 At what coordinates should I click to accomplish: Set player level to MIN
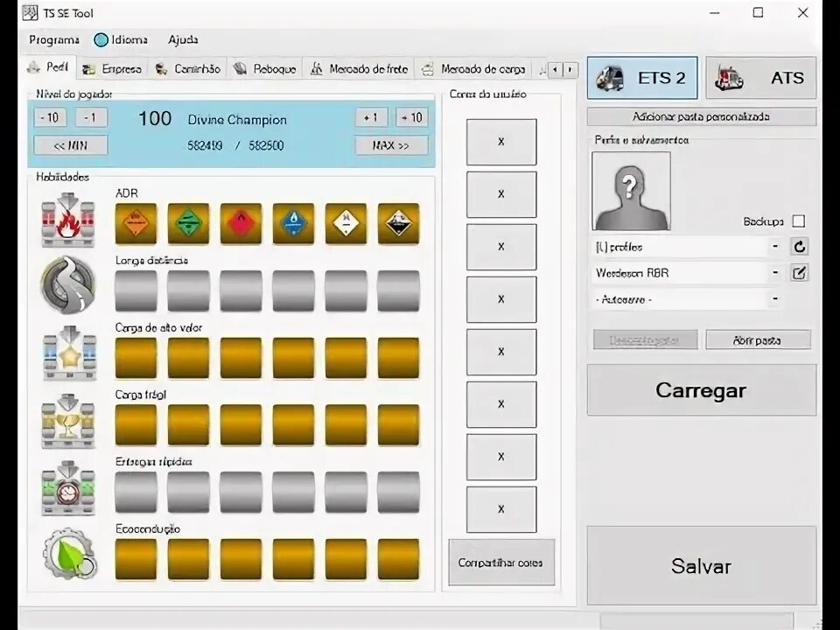[x=71, y=145]
